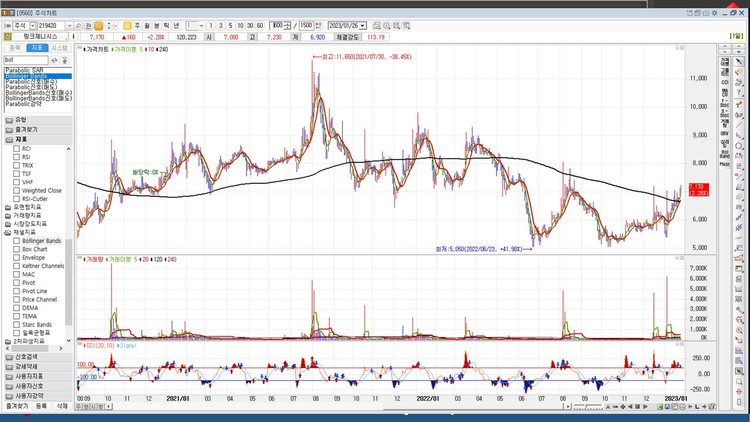This screenshot has height=422, width=750.
Task: Click the search-down icon beside indicator search
Action: coord(65,60)
